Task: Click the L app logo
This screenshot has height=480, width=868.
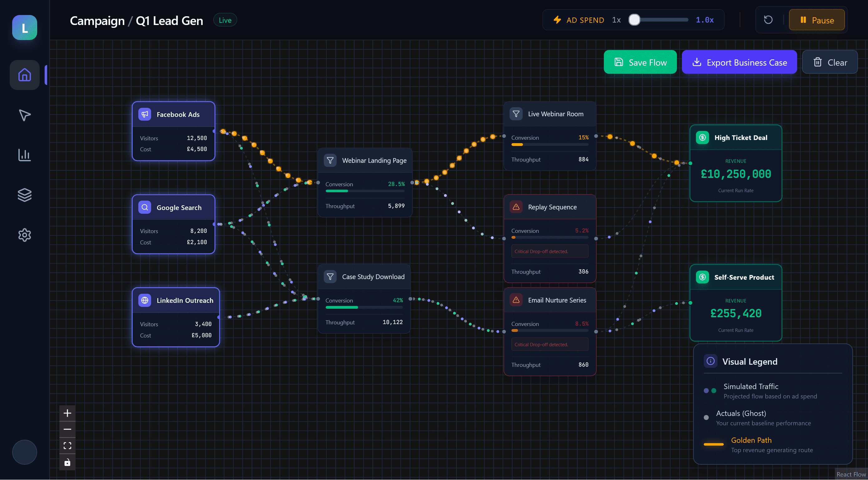Action: 25,28
